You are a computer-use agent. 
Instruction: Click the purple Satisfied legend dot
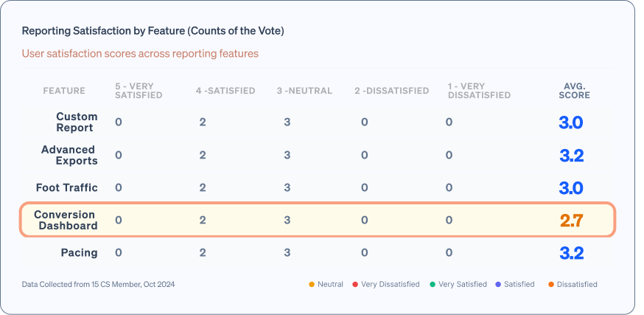(499, 284)
